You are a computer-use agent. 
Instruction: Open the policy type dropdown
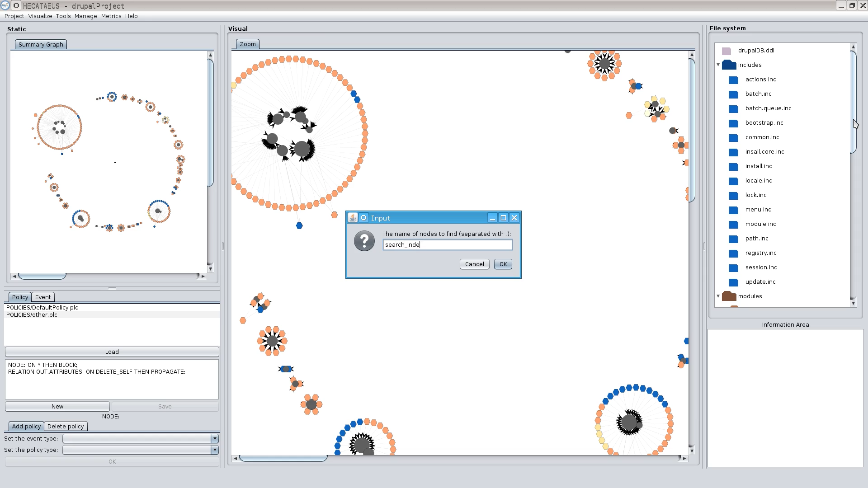pyautogui.click(x=214, y=450)
